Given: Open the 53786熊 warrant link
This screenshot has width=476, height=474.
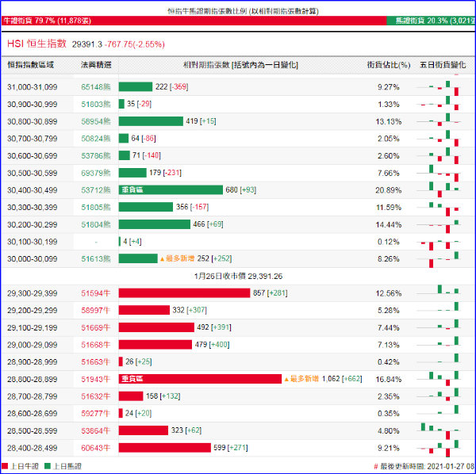Looking at the screenshot, I should (x=96, y=156).
